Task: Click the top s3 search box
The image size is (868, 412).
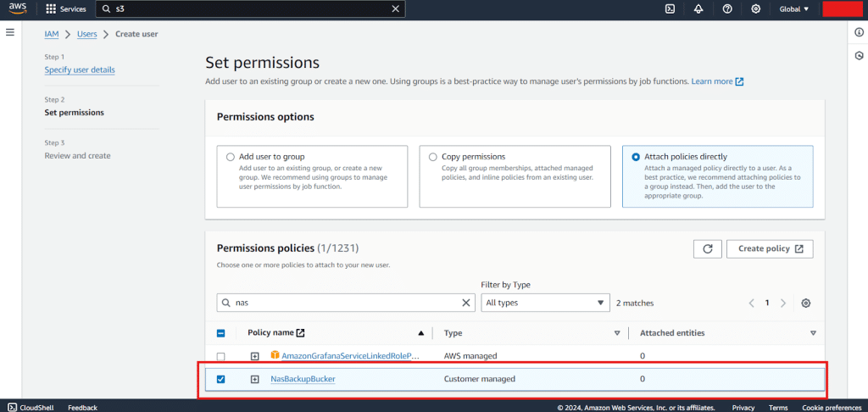Action: coord(250,8)
